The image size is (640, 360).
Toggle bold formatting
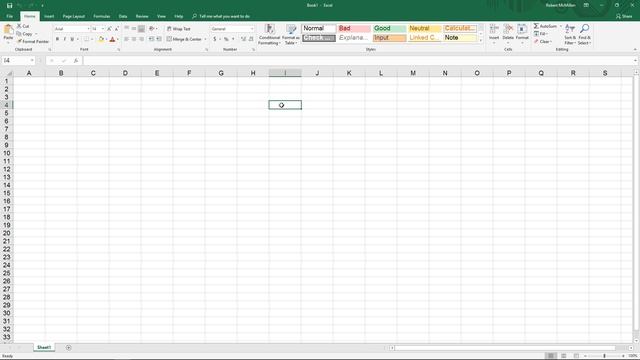coord(57,39)
